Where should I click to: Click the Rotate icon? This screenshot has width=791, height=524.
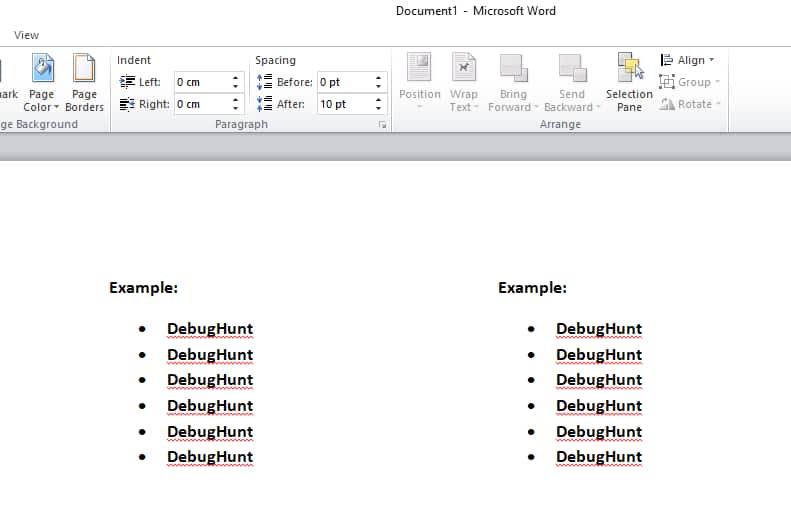[x=667, y=104]
